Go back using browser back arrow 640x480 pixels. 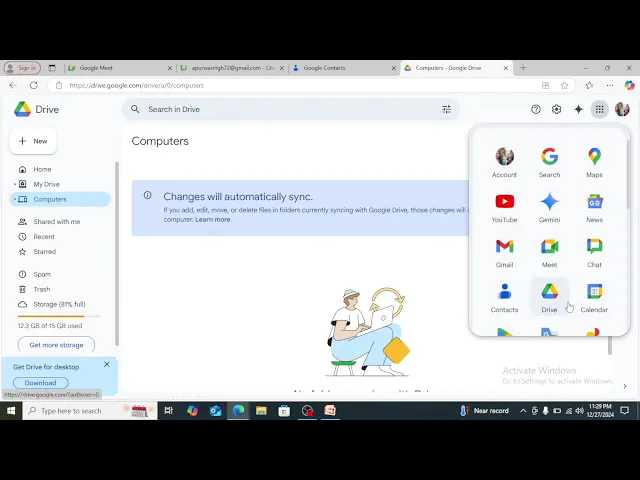[13, 85]
